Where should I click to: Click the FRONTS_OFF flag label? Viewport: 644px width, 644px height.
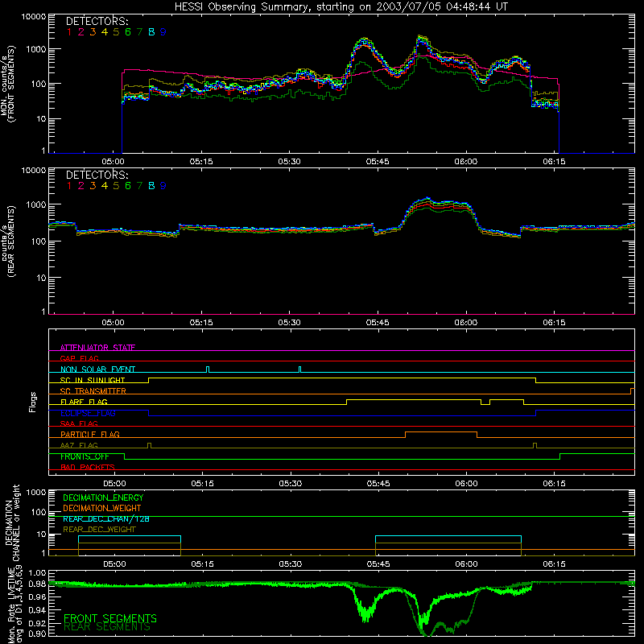[85, 456]
